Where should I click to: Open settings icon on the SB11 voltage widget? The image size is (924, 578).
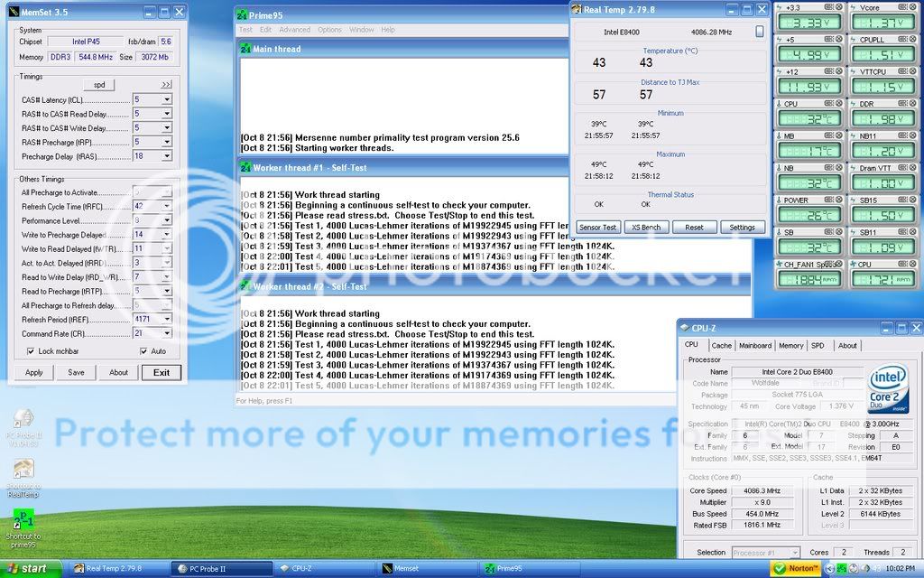point(902,232)
